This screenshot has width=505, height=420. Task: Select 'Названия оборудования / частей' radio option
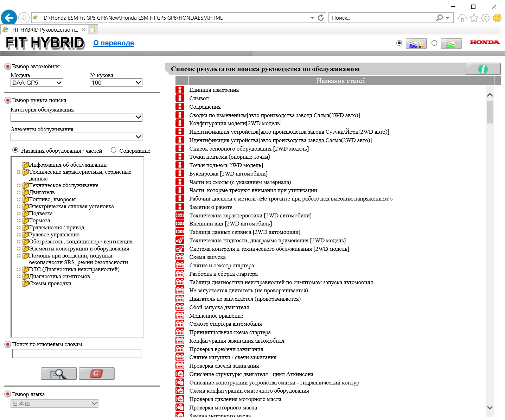[15, 150]
